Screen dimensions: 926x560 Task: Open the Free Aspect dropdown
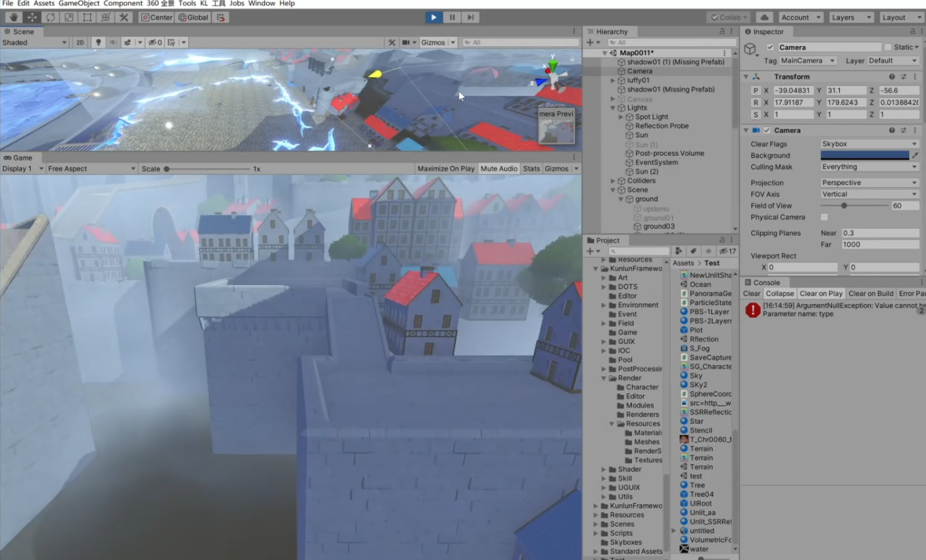[91, 169]
